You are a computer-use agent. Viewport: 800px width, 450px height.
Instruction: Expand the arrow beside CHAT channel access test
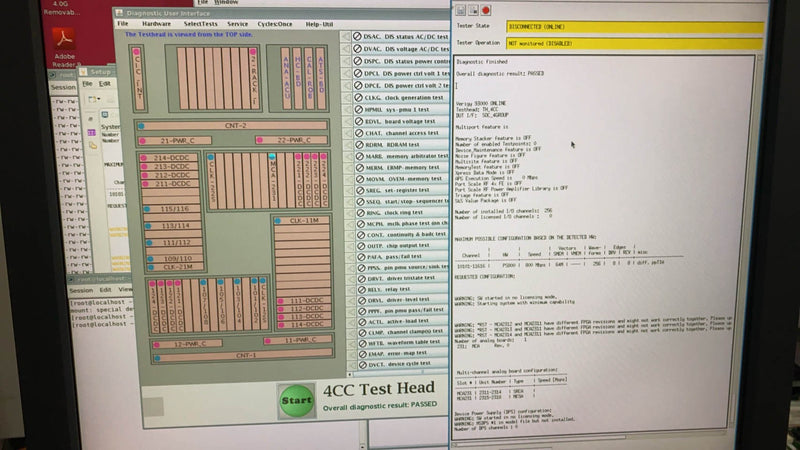(348, 133)
